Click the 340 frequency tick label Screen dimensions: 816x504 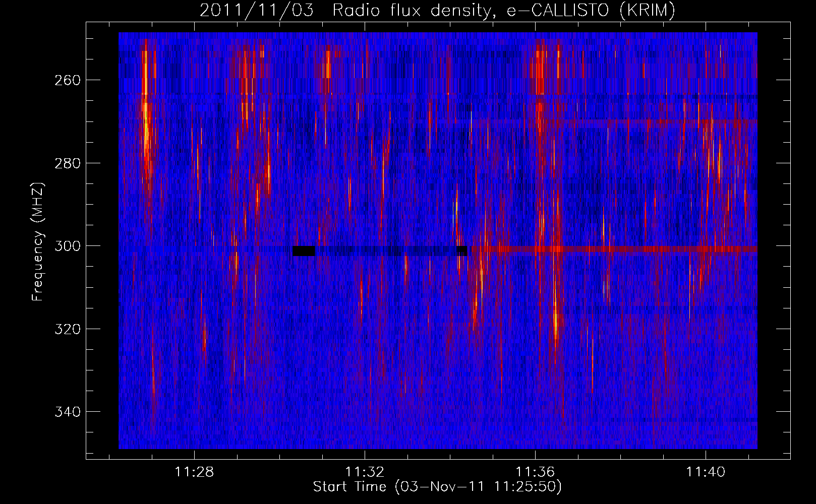67,412
